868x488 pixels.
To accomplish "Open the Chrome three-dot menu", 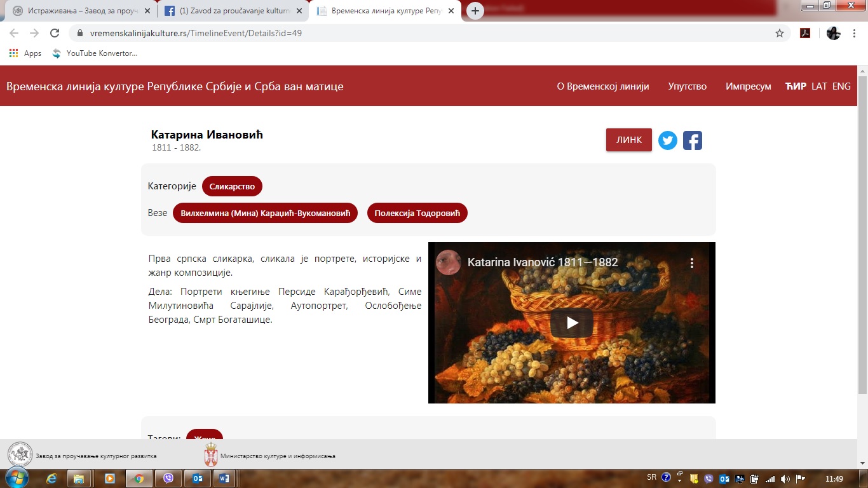I will [855, 34].
